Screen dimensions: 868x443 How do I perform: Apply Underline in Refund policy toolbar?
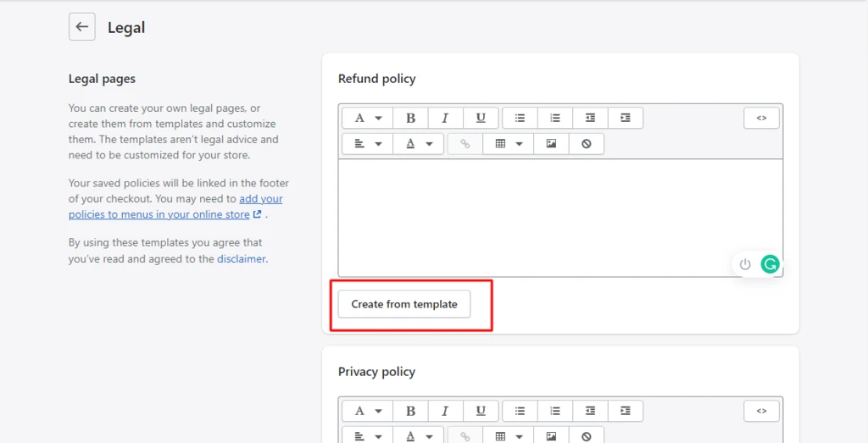481,118
